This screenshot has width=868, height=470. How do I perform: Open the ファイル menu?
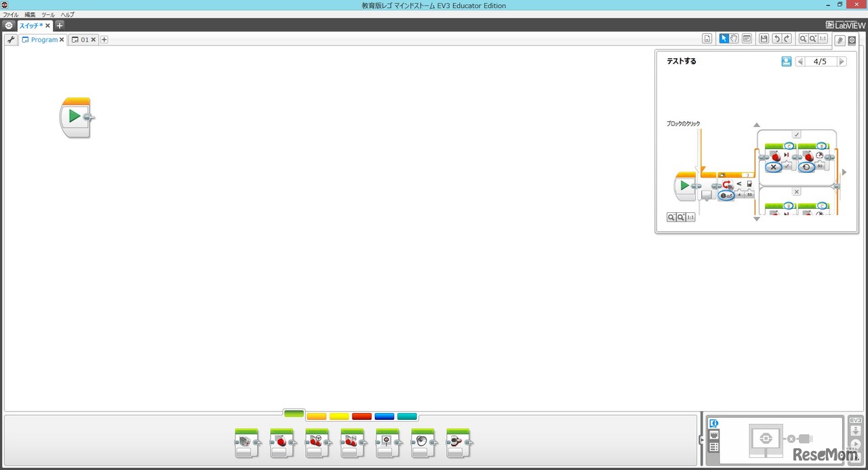[x=11, y=14]
